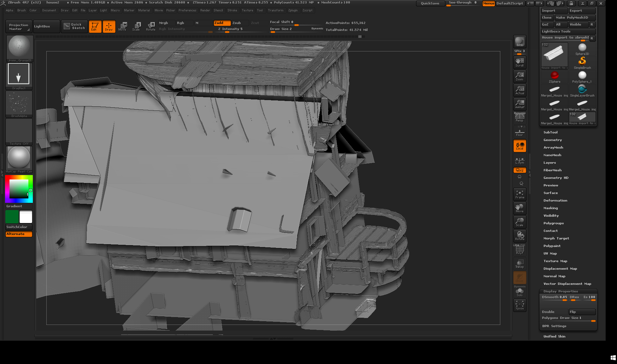
Task: Select the Scale transform tool
Action: [136, 26]
